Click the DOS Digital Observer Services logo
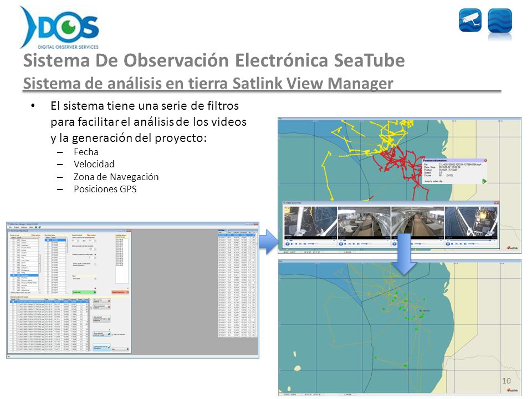Image resolution: width=532 pixels, height=399 pixels. pos(60,28)
